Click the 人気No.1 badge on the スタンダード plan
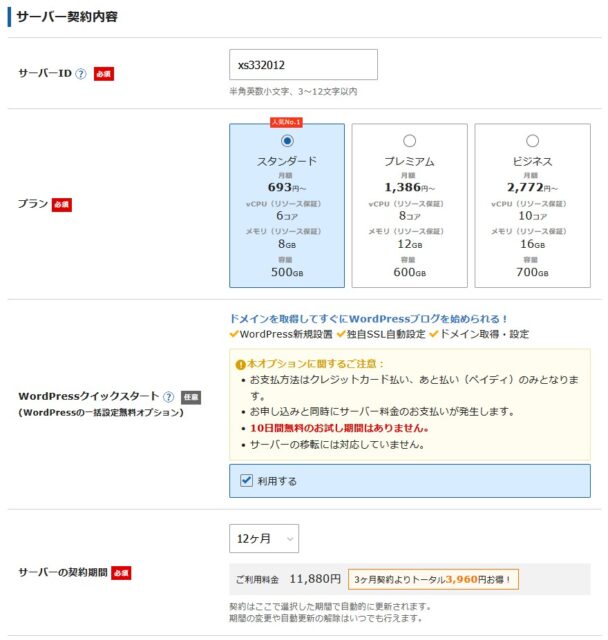This screenshot has height=640, width=608. point(286,123)
